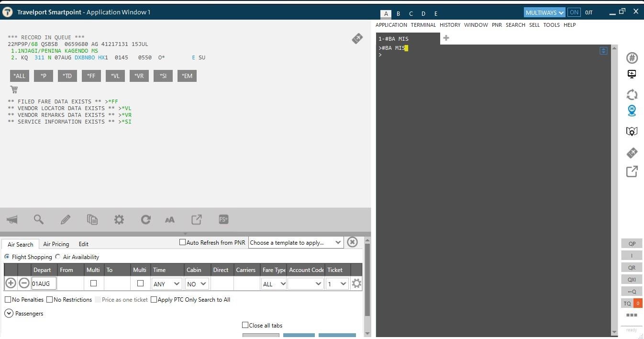
Task: Change font size with the AA icon
Action: coord(170,220)
